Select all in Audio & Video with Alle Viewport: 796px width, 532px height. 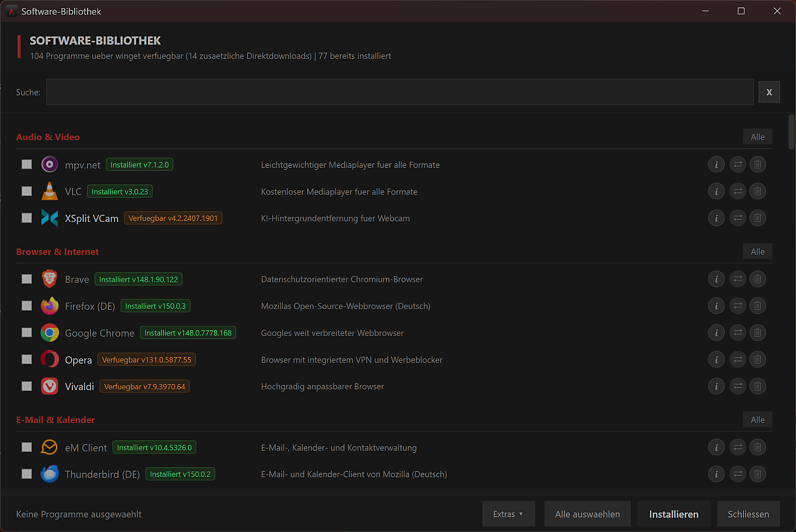tap(757, 137)
